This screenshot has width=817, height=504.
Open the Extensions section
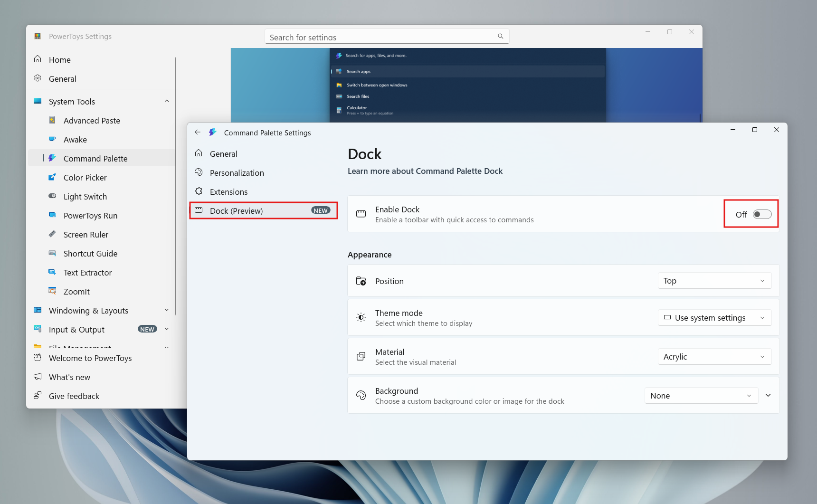228,191
